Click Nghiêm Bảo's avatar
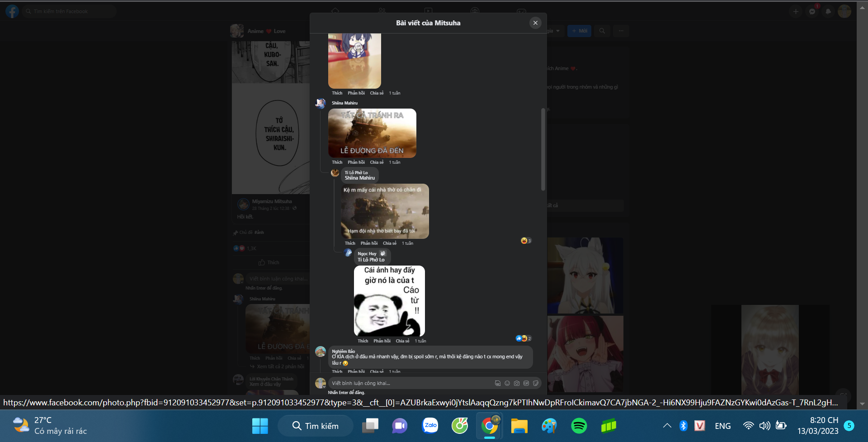 321,352
